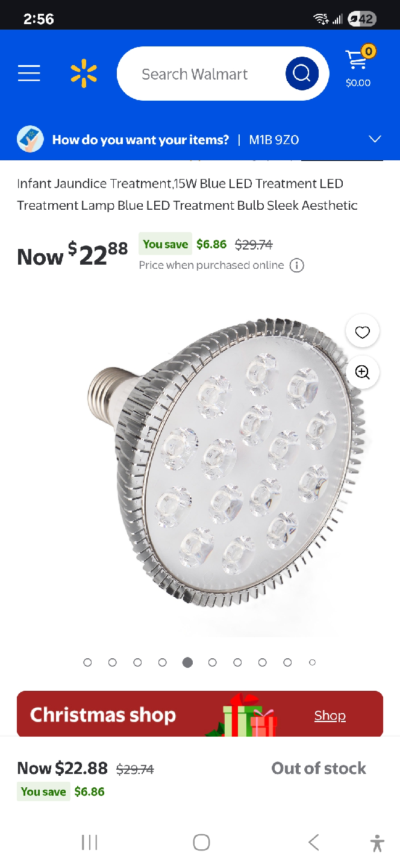The height and width of the screenshot is (868, 400).
Task: Open the hamburger navigation menu
Action: (29, 74)
